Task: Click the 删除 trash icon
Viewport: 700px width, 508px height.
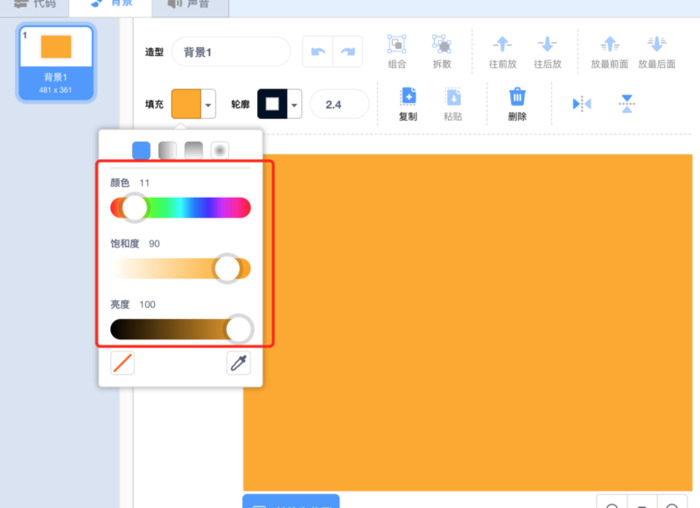Action: pos(517,97)
